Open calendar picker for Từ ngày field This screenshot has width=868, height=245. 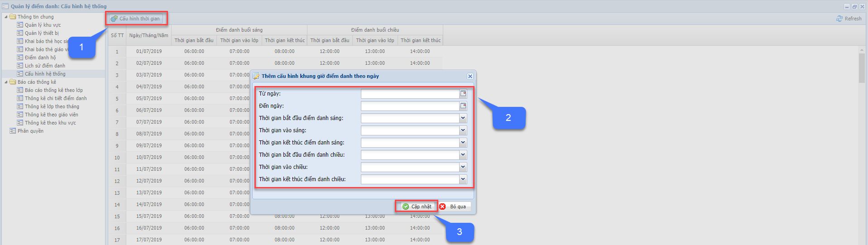463,94
